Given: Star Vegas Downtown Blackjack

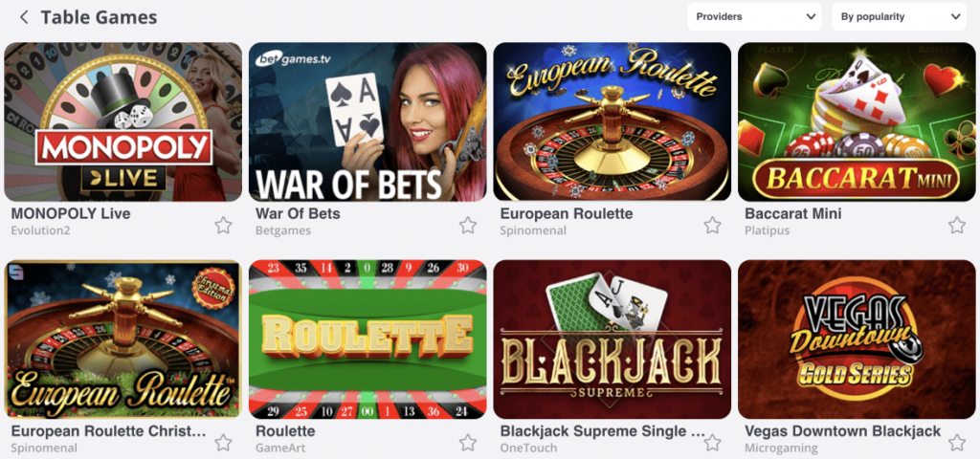Looking at the screenshot, I should (x=957, y=443).
